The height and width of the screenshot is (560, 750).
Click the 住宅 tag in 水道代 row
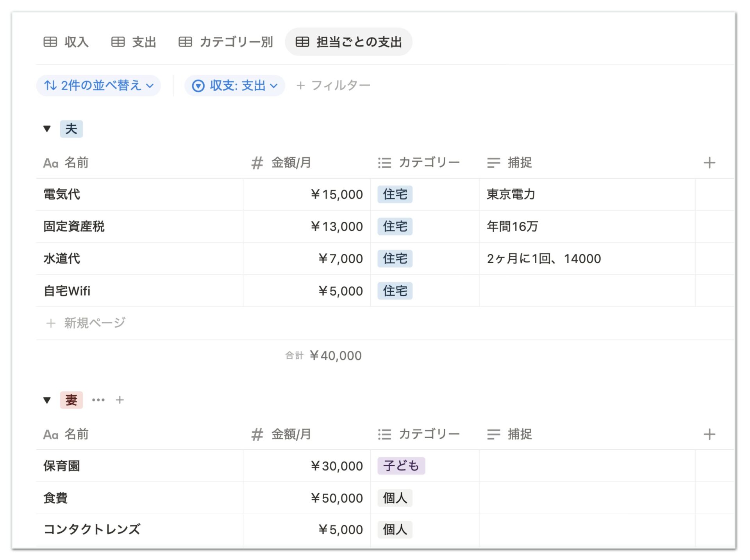(x=395, y=259)
